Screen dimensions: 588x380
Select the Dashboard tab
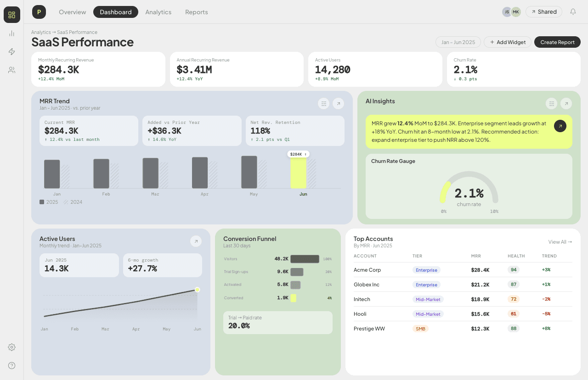[x=116, y=12]
